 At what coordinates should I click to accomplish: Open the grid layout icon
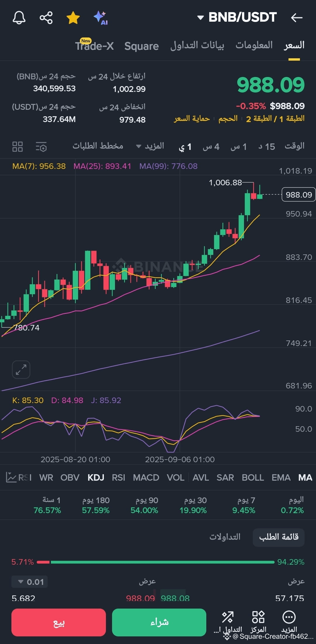(18, 147)
